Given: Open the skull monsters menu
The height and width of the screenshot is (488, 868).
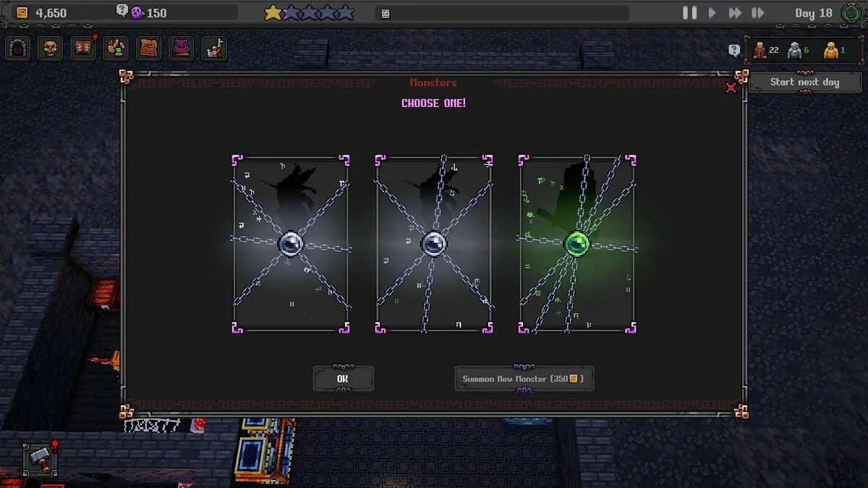Looking at the screenshot, I should [x=50, y=48].
